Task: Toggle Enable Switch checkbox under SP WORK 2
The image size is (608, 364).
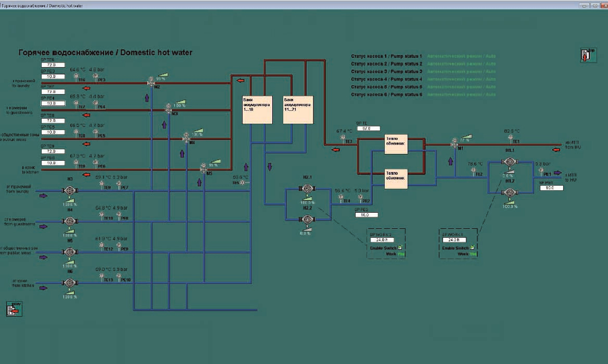Action: click(x=400, y=248)
